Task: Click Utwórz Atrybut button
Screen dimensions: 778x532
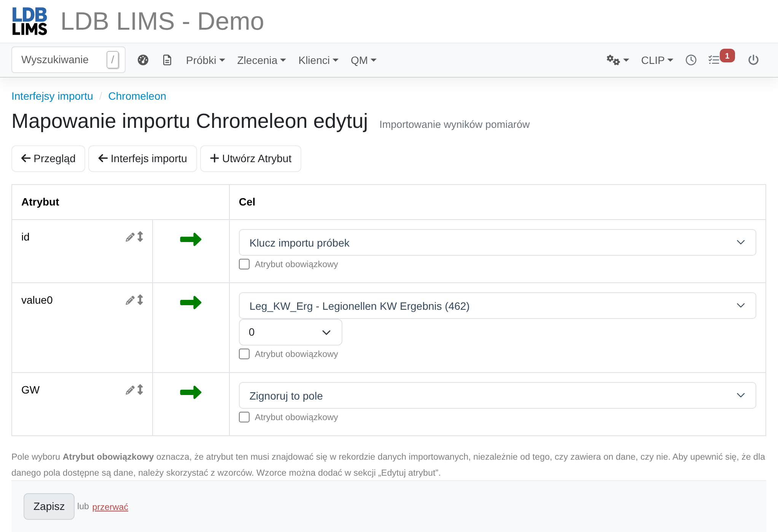Action: pos(251,159)
